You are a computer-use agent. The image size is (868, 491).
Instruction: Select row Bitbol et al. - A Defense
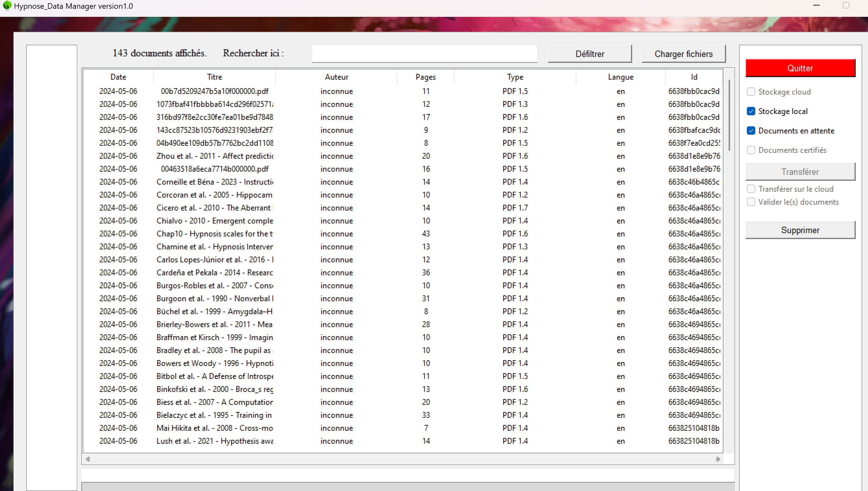tap(403, 376)
